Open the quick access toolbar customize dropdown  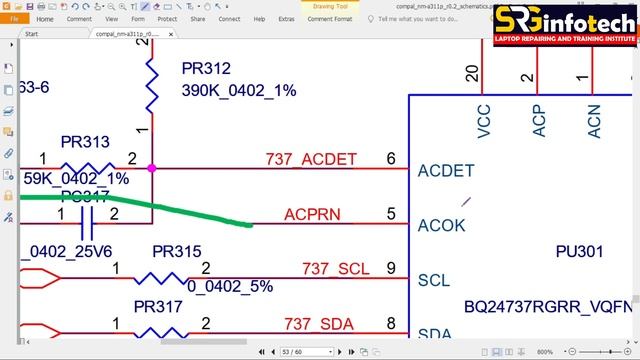(x=227, y=7)
